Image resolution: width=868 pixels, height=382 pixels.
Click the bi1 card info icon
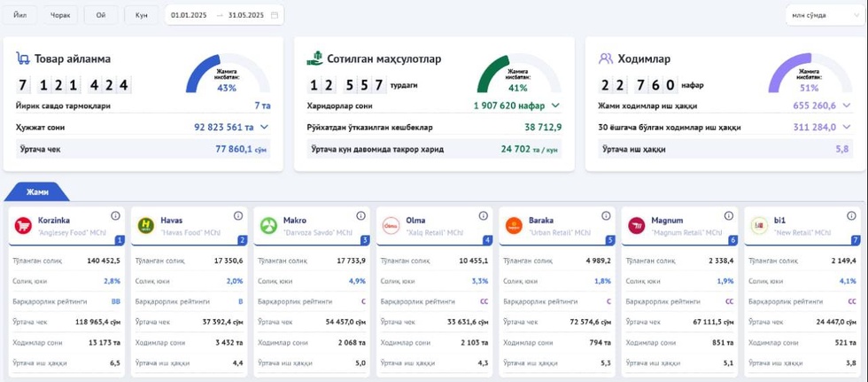851,215
